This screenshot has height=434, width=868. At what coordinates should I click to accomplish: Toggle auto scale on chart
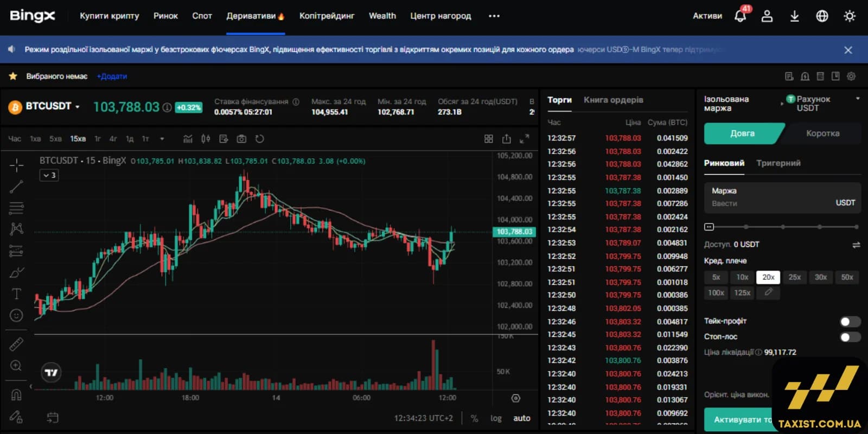pos(522,418)
